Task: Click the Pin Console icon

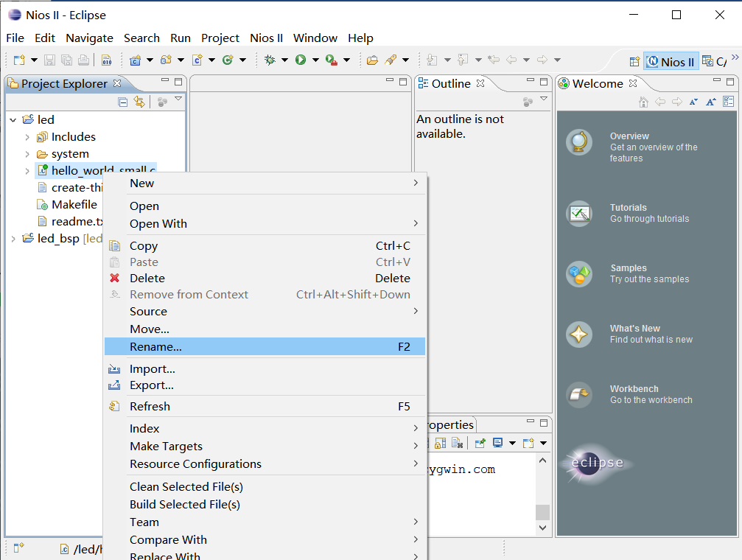Action: [x=480, y=443]
